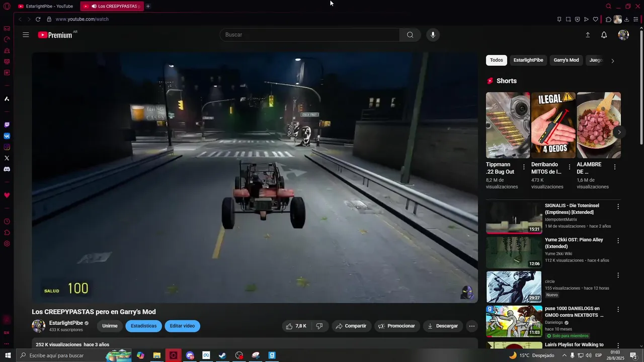Open options menu for Tippmann .22 Bug Out short
The height and width of the screenshot is (362, 644).
pyautogui.click(x=524, y=167)
